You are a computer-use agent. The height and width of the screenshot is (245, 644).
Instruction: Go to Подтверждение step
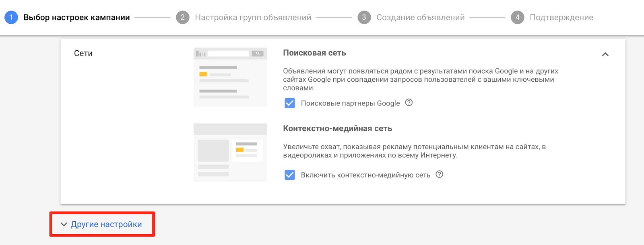point(561,17)
